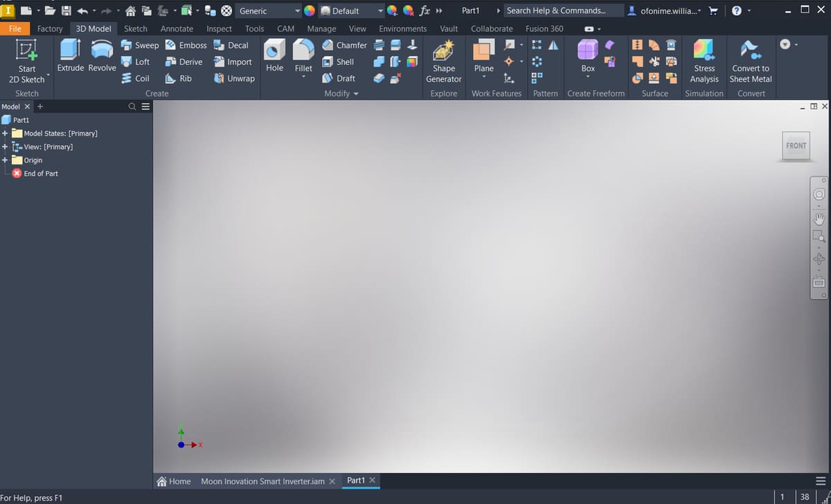Viewport: 831px width, 504px height.
Task: Open the fx parameters dialog
Action: tap(425, 10)
